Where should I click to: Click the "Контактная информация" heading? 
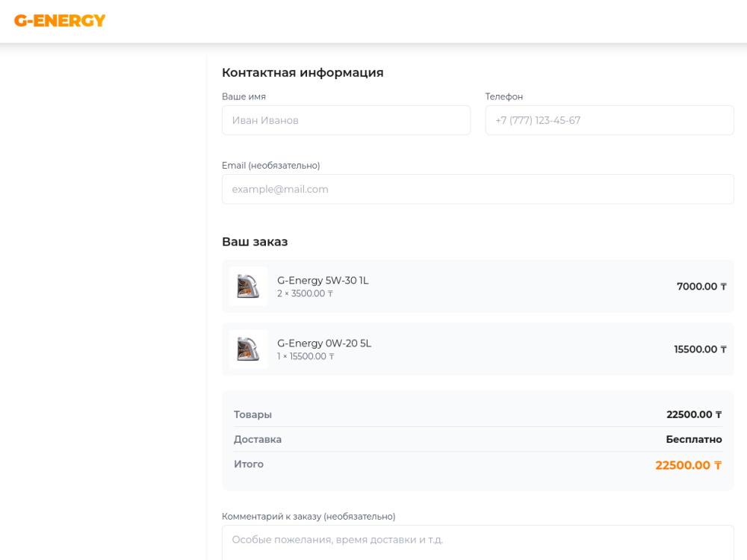click(x=303, y=72)
